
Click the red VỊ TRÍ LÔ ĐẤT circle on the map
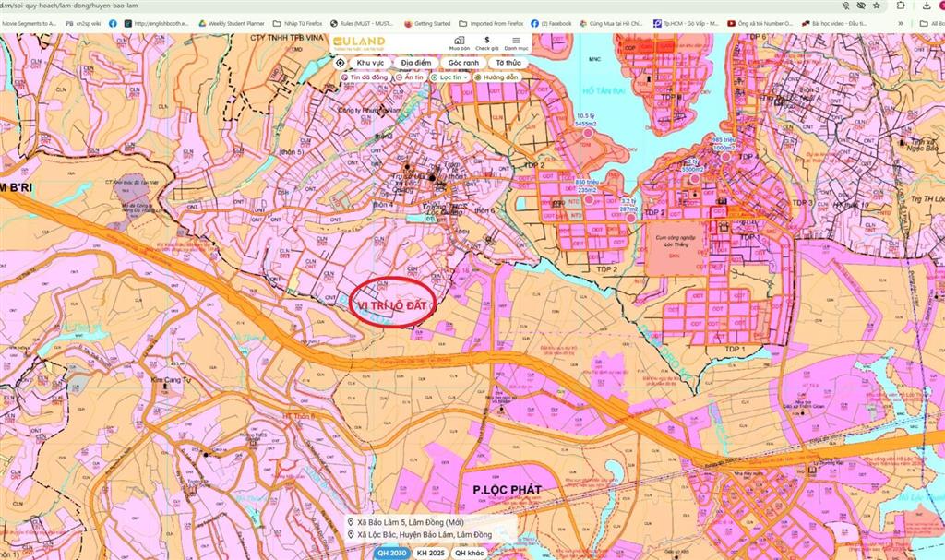click(394, 301)
